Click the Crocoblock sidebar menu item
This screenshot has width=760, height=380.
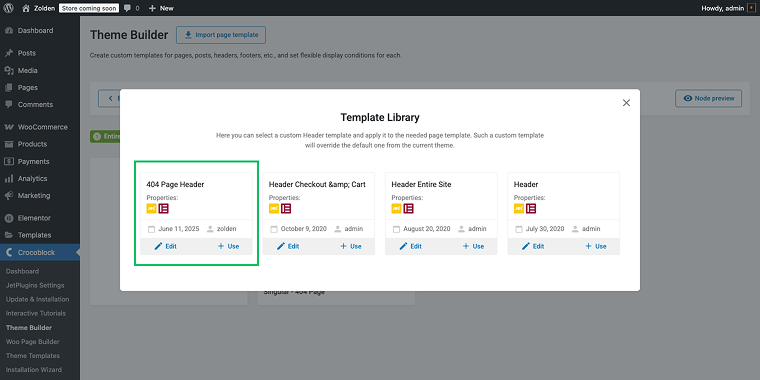(x=40, y=253)
